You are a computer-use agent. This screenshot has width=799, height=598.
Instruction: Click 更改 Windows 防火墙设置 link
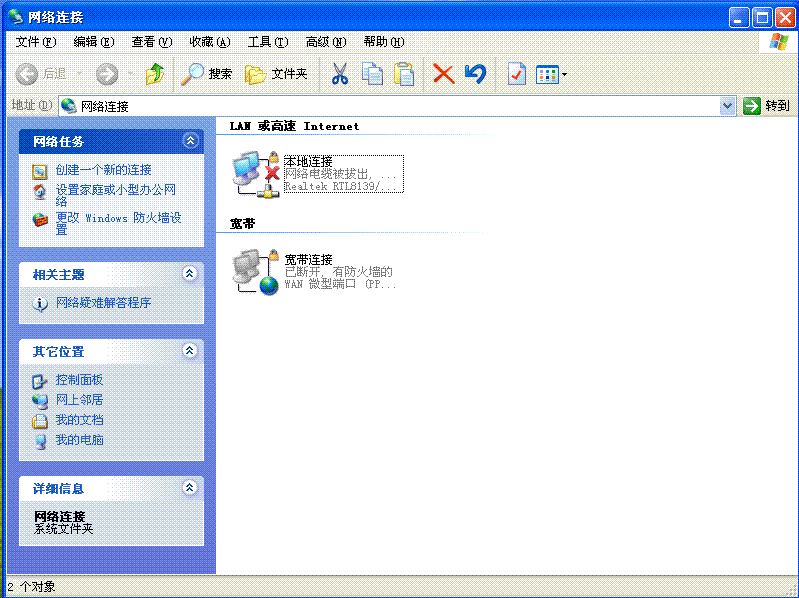(x=119, y=223)
